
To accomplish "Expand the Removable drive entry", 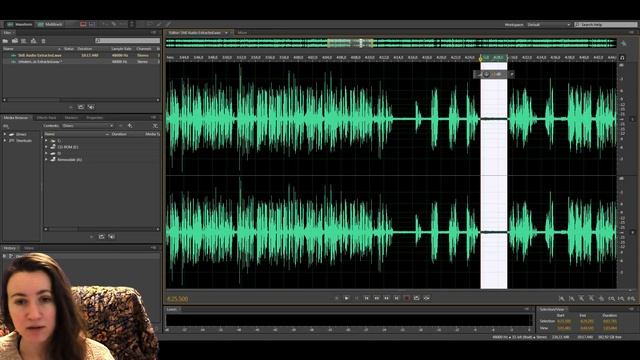I will point(46,160).
